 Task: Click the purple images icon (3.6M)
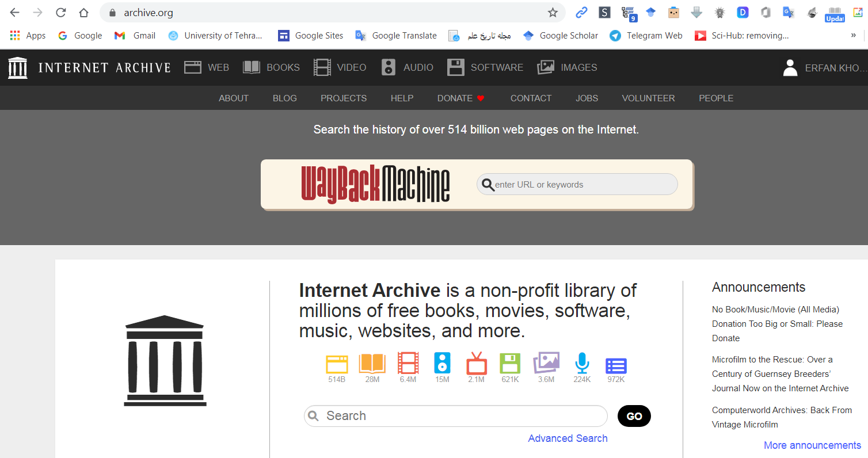click(546, 363)
